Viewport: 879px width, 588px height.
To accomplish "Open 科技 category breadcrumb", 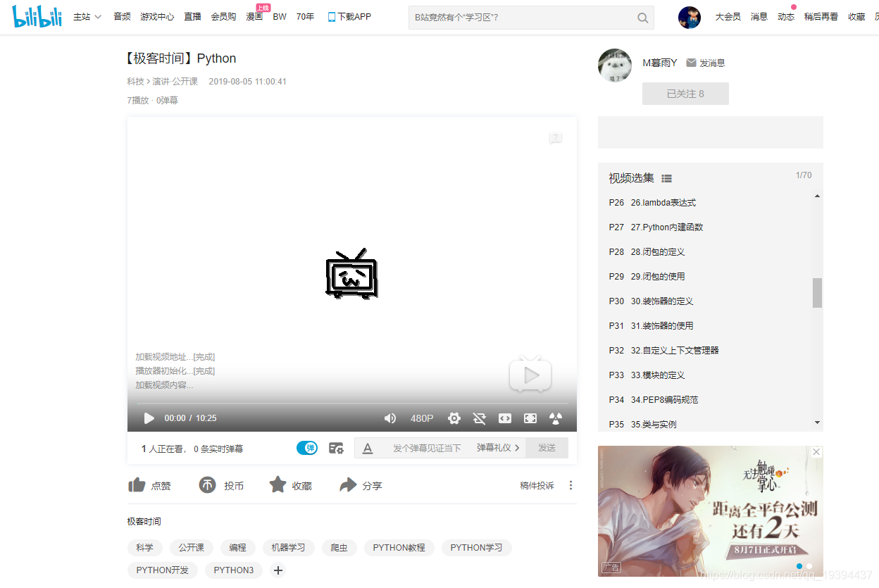I will pyautogui.click(x=135, y=82).
